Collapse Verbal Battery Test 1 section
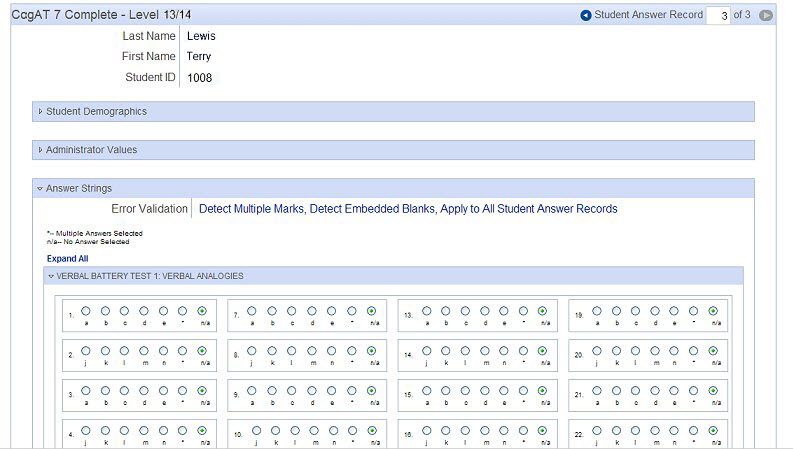Screen dimensions: 794x449 tap(393, 276)
